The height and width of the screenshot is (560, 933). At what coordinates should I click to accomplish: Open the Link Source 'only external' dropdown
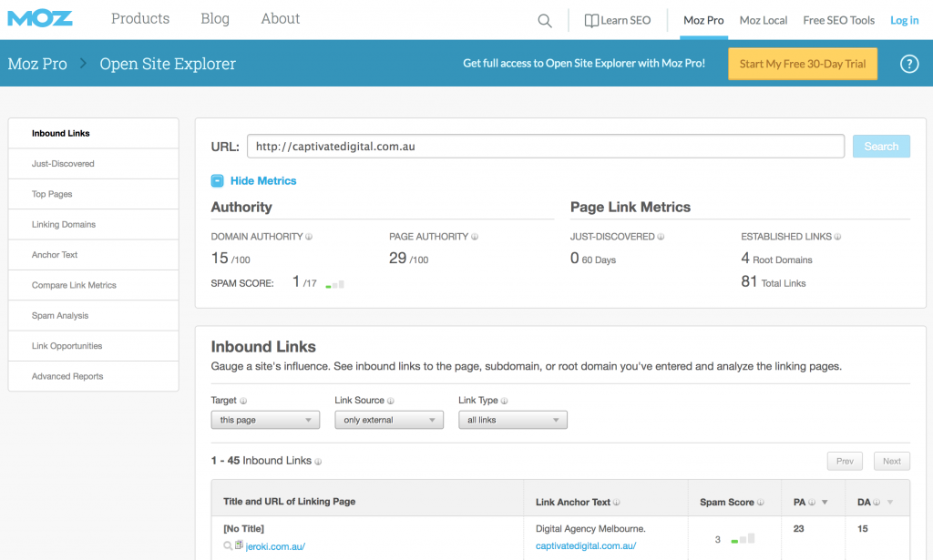389,420
